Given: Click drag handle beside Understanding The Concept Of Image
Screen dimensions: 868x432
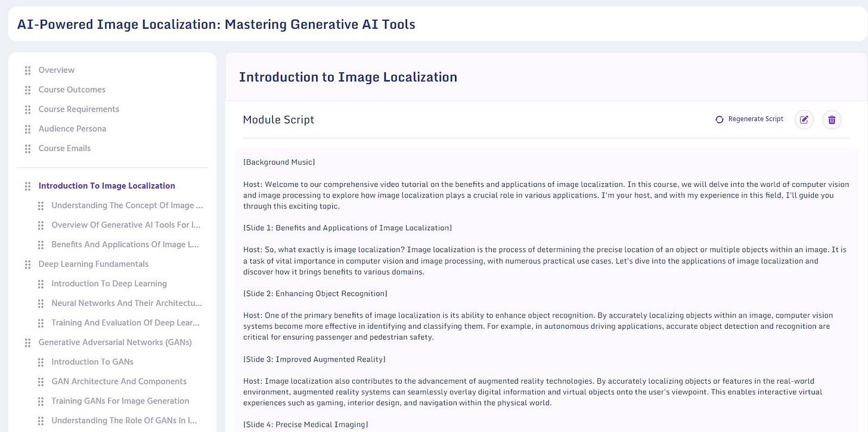Looking at the screenshot, I should (41, 206).
